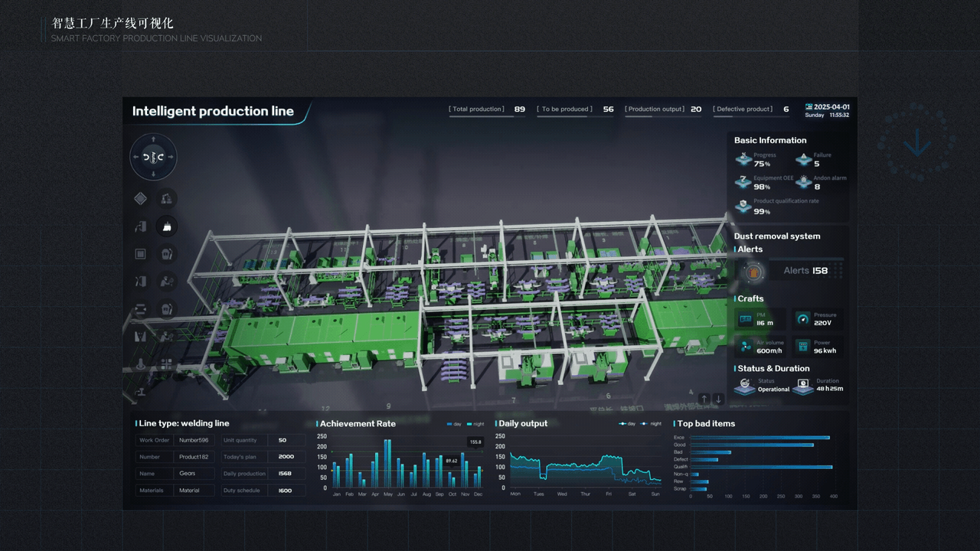Image resolution: width=980 pixels, height=551 pixels.
Task: Pan the view left with dial arrow
Action: pos(136,157)
